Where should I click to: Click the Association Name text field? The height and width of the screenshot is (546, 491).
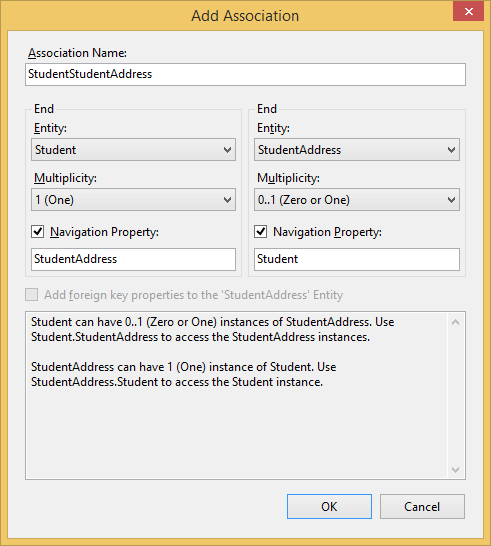245,74
